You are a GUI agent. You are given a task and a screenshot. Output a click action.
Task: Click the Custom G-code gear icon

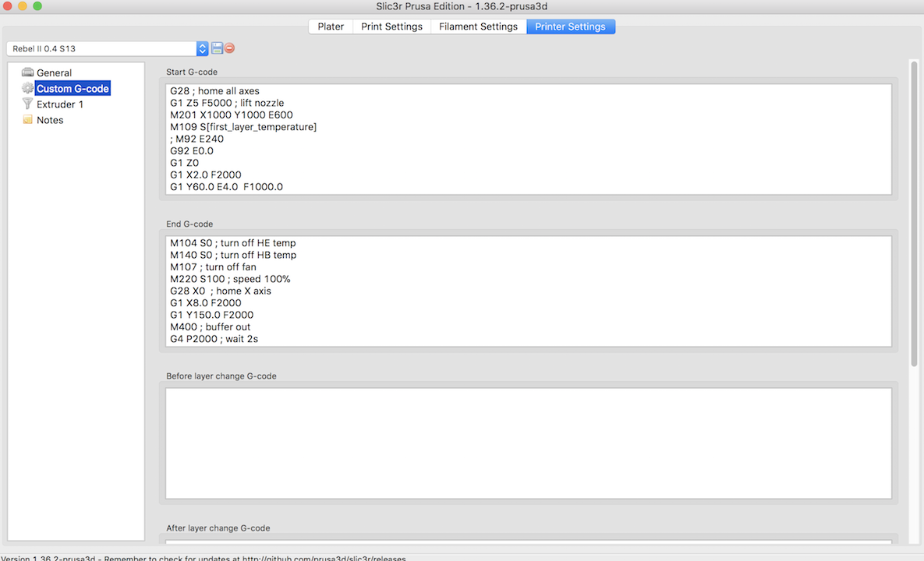(27, 88)
